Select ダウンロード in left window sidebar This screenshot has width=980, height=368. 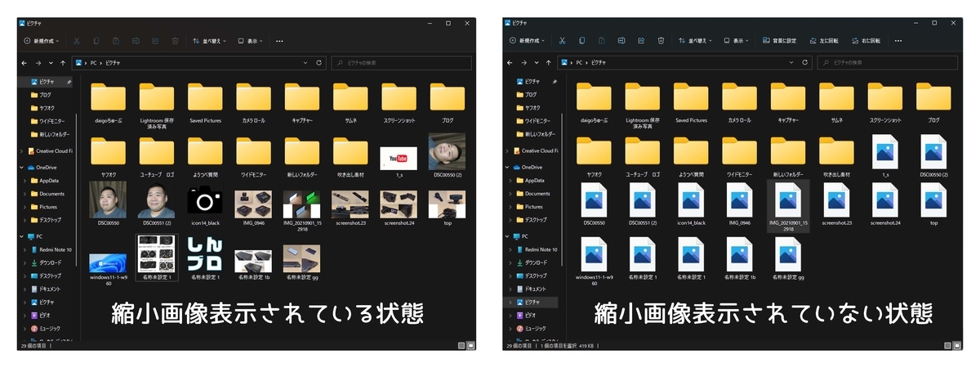(x=49, y=263)
